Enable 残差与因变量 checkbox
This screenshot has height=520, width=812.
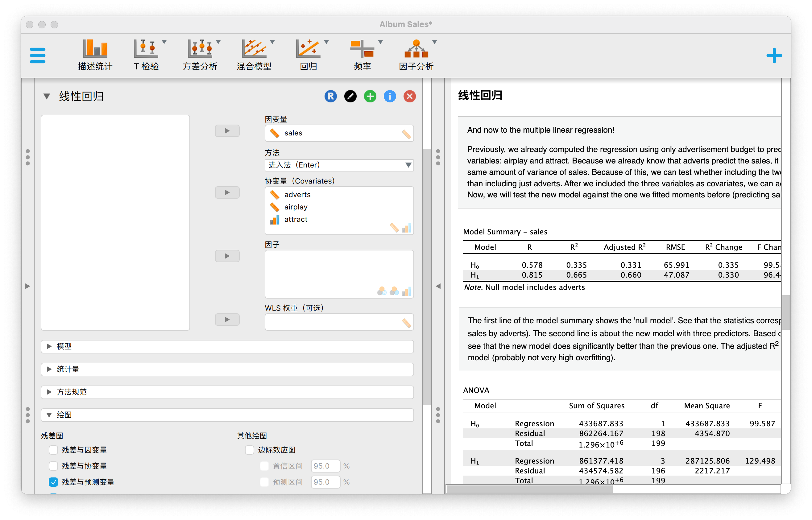[53, 450]
